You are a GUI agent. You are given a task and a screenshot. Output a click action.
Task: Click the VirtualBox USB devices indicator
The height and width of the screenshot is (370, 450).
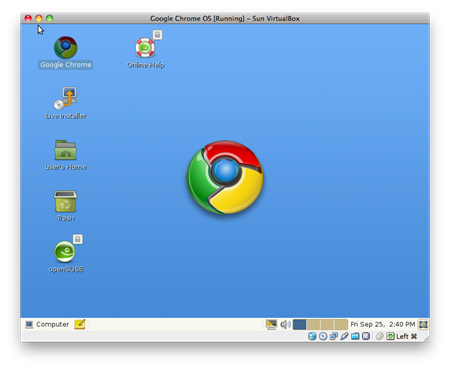(344, 336)
